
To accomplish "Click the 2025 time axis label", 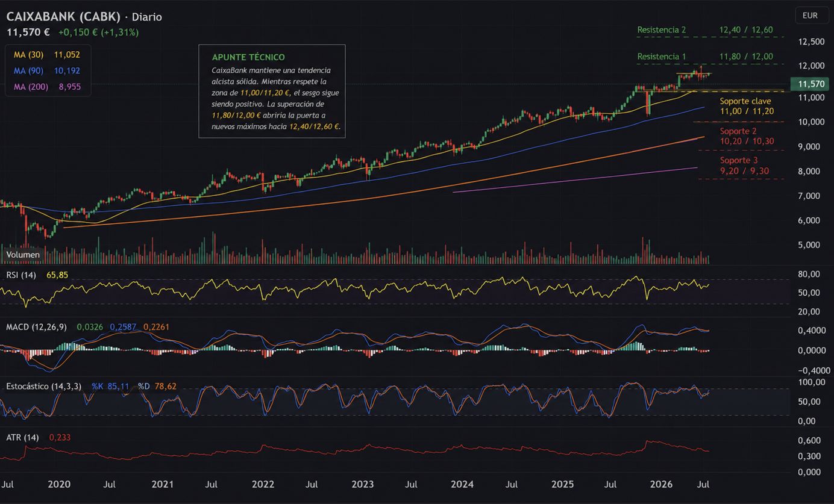I will click(x=562, y=484).
